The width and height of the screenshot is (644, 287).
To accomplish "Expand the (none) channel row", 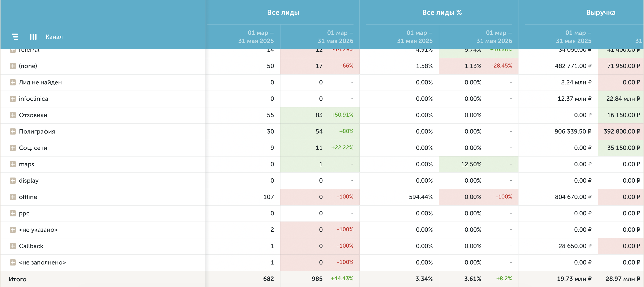I will (13, 66).
